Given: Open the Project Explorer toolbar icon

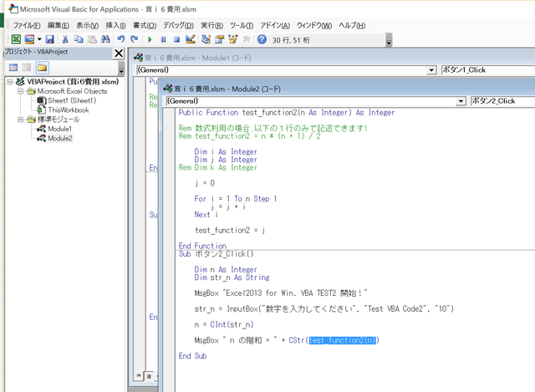Looking at the screenshot, I should [206, 39].
